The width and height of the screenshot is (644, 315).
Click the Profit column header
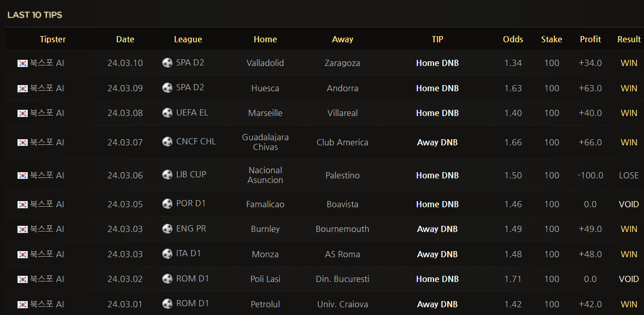click(x=590, y=39)
